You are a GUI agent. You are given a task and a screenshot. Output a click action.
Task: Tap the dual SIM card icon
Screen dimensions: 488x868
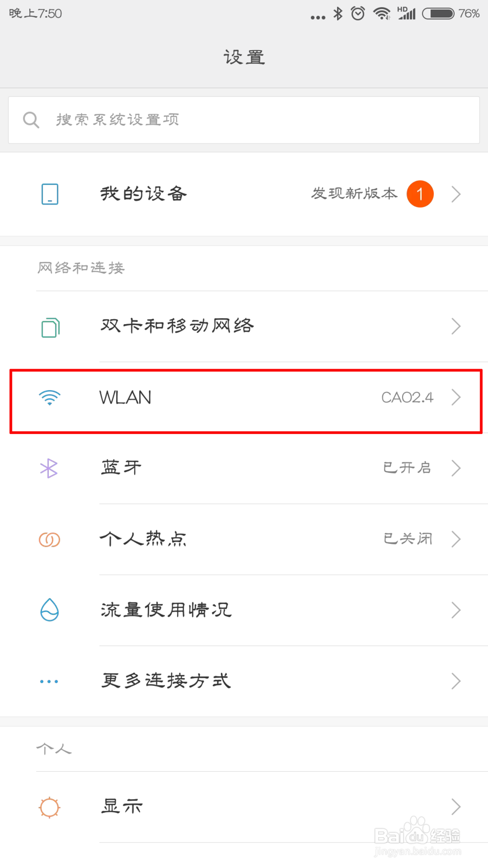(x=50, y=327)
